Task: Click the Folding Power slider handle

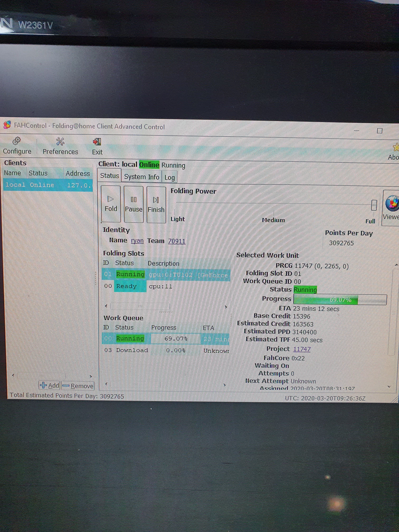Action: [374, 205]
